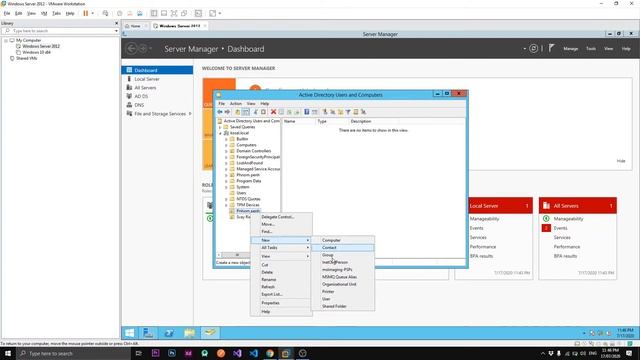The height and width of the screenshot is (360, 640).
Task: Open the New submenu in context menu
Action: [281, 240]
